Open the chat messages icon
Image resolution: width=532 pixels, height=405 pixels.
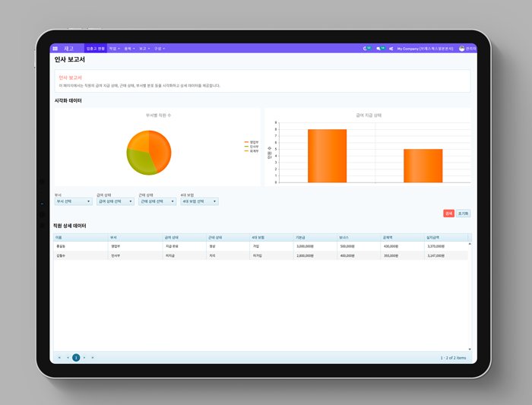pyautogui.click(x=379, y=49)
